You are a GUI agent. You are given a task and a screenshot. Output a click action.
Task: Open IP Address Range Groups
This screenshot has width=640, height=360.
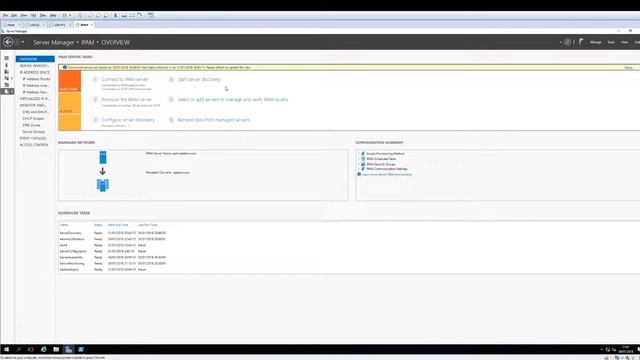click(36, 92)
